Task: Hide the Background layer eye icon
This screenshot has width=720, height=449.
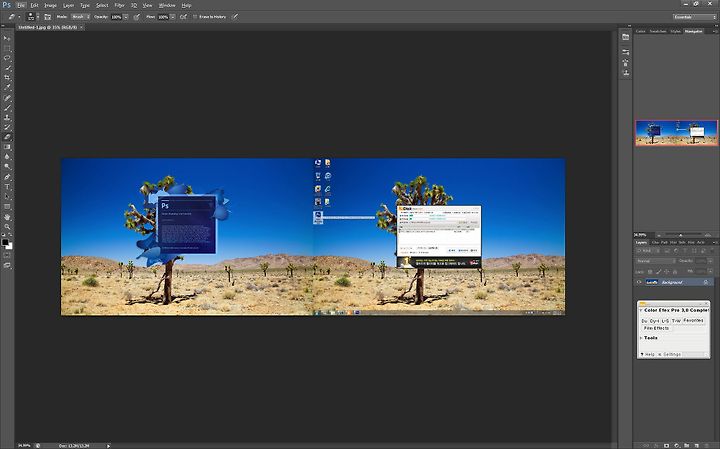Action: click(639, 282)
